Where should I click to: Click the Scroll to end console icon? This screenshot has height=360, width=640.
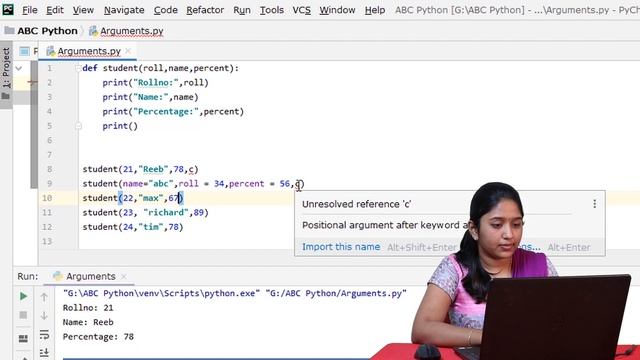(44, 353)
